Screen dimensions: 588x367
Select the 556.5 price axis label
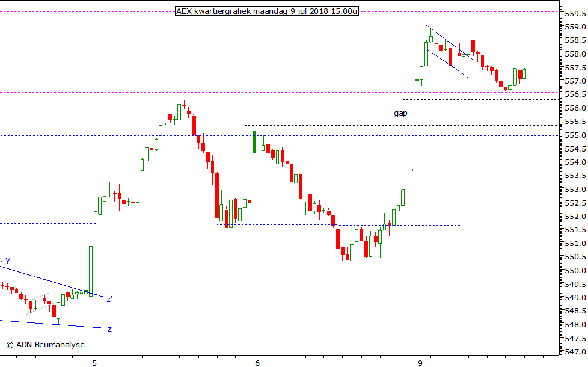click(575, 94)
